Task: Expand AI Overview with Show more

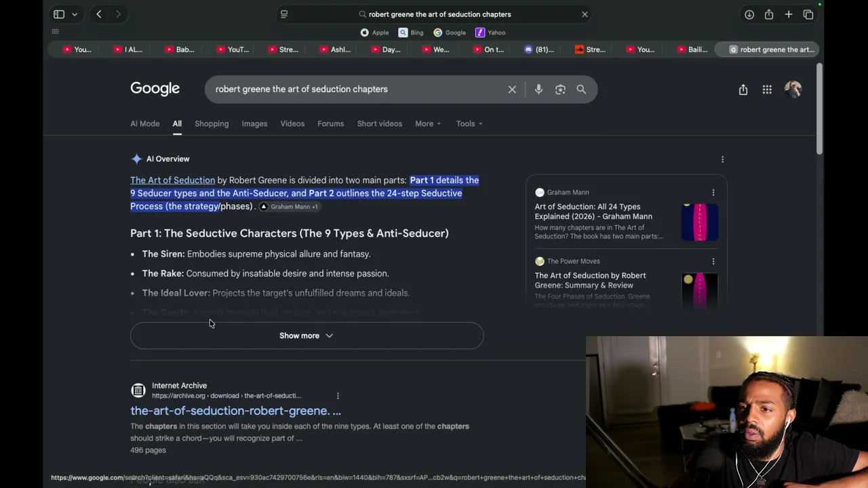Action: click(307, 335)
